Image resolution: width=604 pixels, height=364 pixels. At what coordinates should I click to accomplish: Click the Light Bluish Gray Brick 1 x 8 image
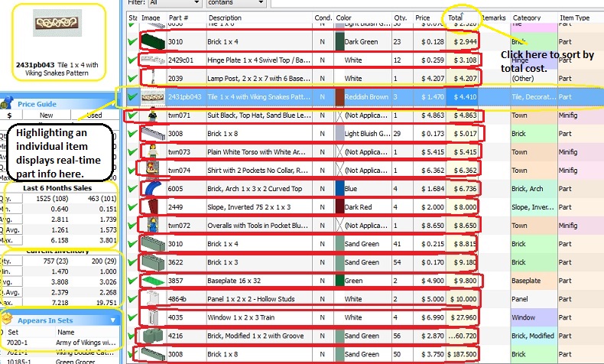tap(153, 134)
